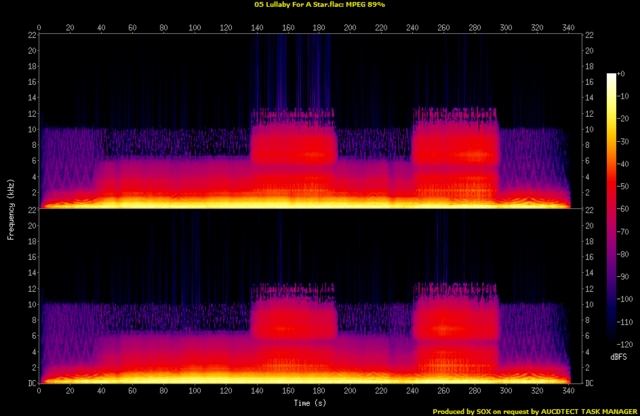Click the "DC" label on lower channel's left axis

pos(33,382)
